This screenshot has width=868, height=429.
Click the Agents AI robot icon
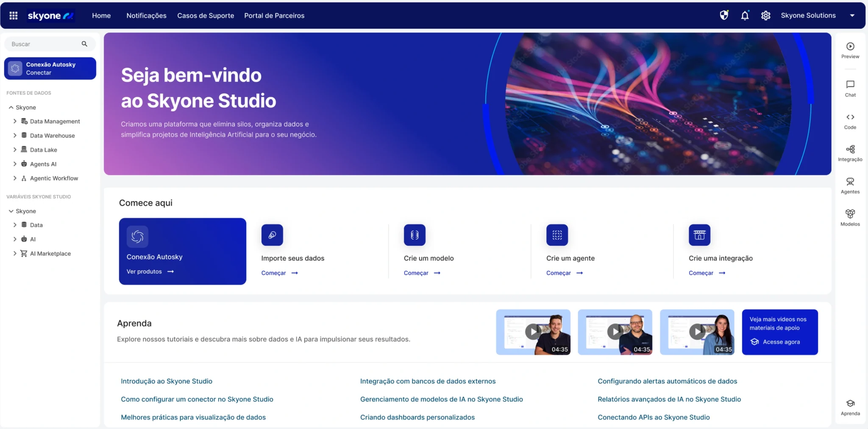24,164
